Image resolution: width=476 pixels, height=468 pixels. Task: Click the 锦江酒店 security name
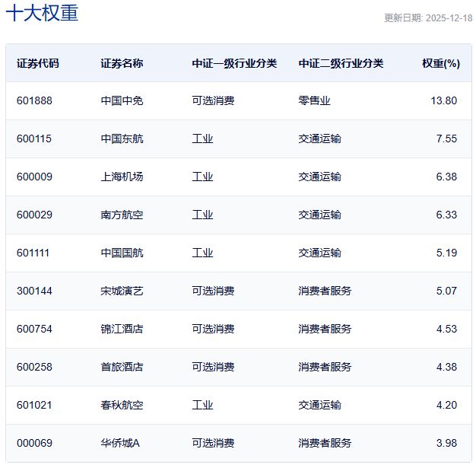[122, 329]
